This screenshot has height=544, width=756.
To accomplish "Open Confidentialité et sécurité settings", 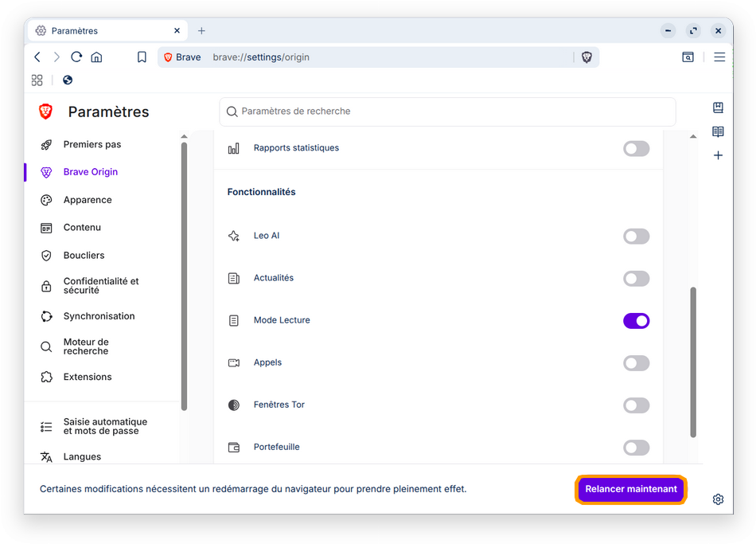I will tap(101, 286).
